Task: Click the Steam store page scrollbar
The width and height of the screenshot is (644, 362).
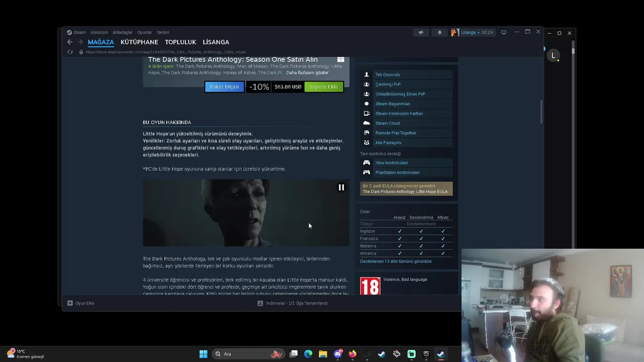Action: click(x=541, y=112)
